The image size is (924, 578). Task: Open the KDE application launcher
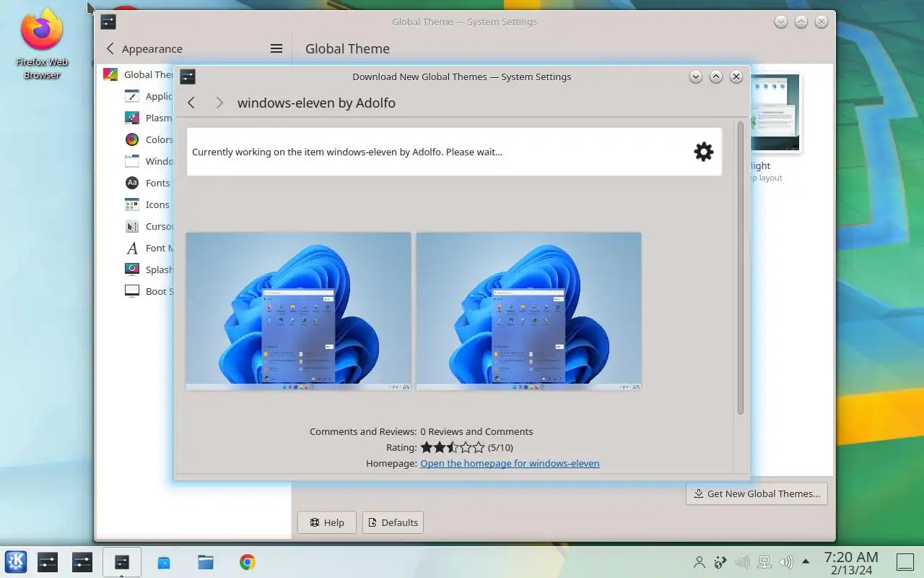click(16, 561)
